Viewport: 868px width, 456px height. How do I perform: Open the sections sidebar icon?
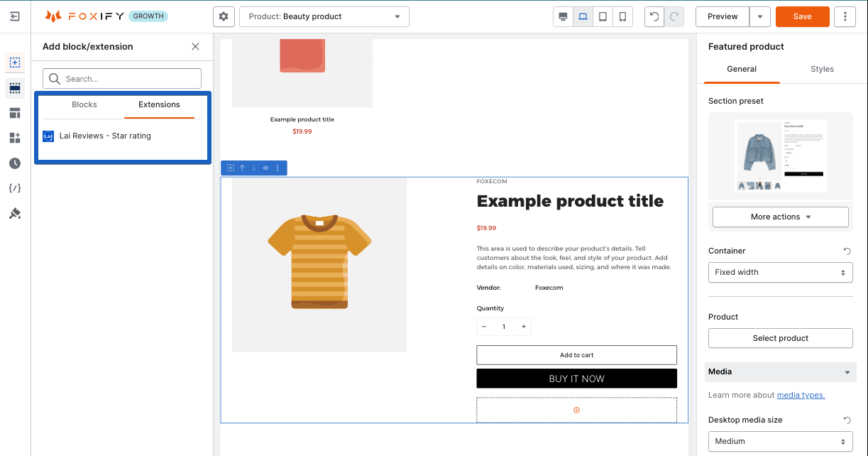click(x=15, y=88)
